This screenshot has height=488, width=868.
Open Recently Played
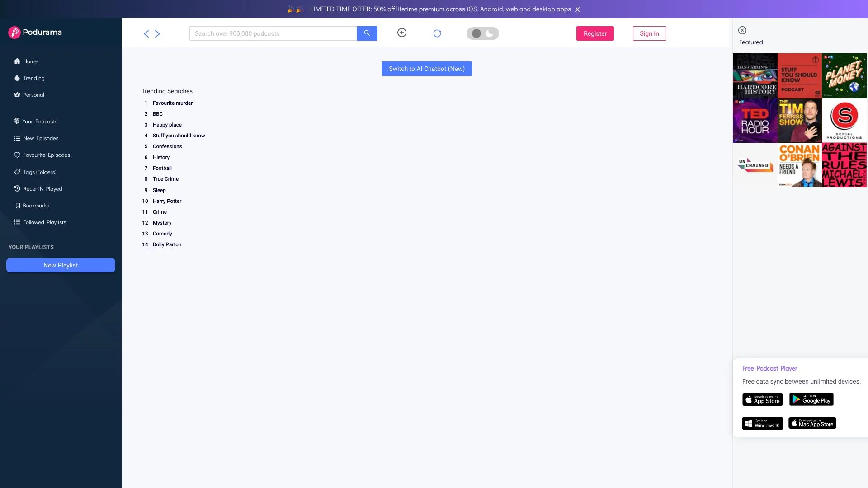[38, 189]
